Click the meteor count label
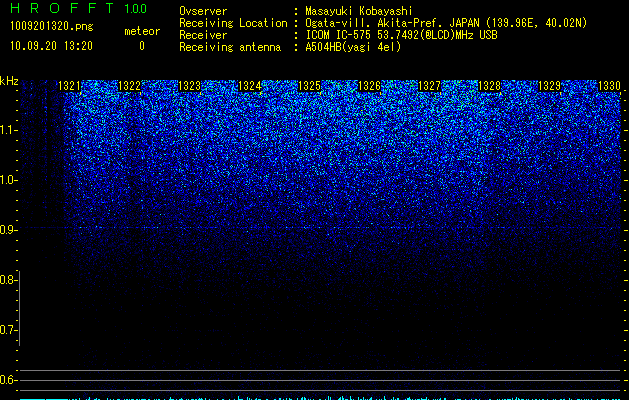 point(142,31)
